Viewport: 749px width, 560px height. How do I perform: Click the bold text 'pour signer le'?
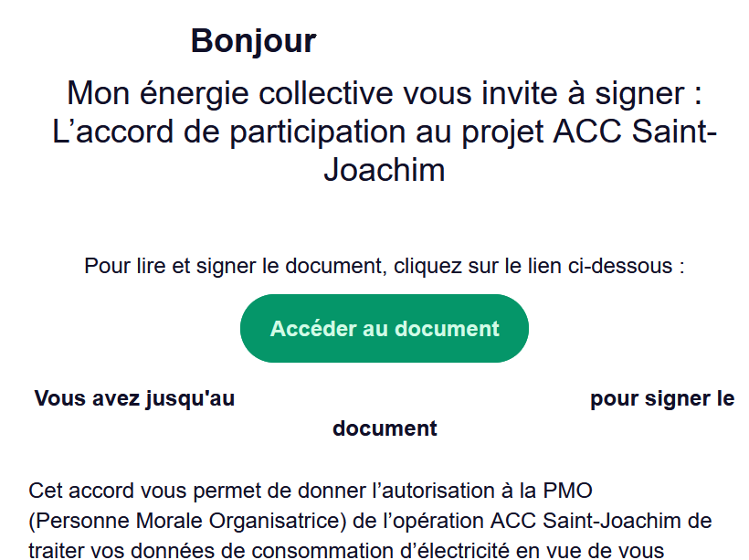pos(661,399)
